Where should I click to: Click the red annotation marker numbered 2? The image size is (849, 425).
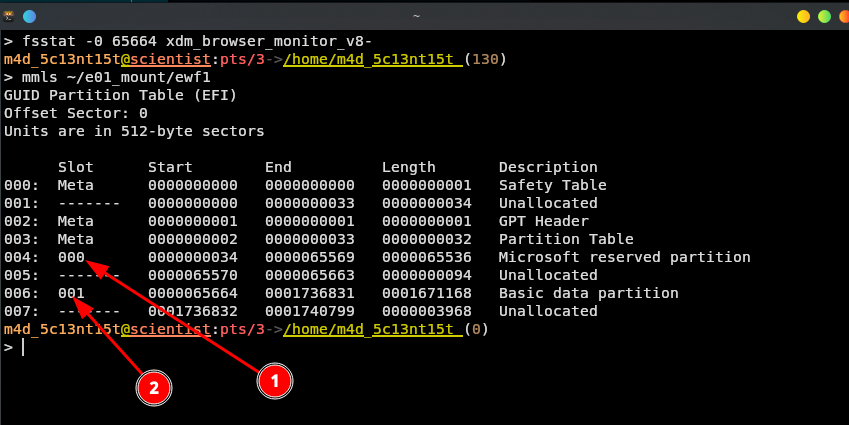pos(151,388)
